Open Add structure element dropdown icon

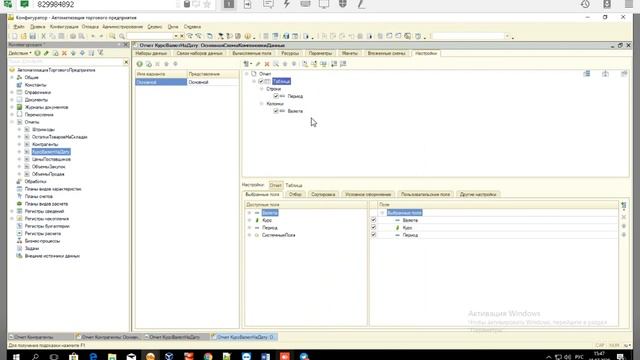tap(247, 64)
